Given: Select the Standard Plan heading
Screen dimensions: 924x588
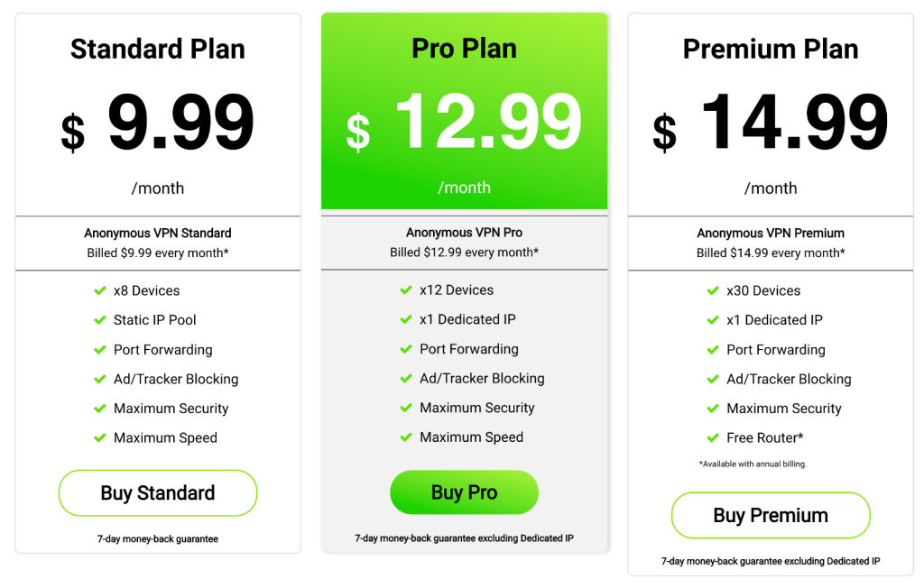Looking at the screenshot, I should point(158,49).
